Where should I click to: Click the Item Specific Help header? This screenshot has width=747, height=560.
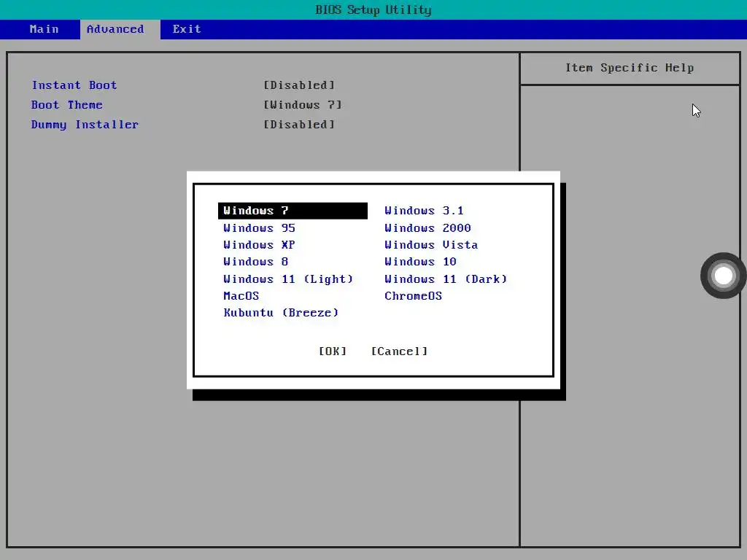pos(630,68)
